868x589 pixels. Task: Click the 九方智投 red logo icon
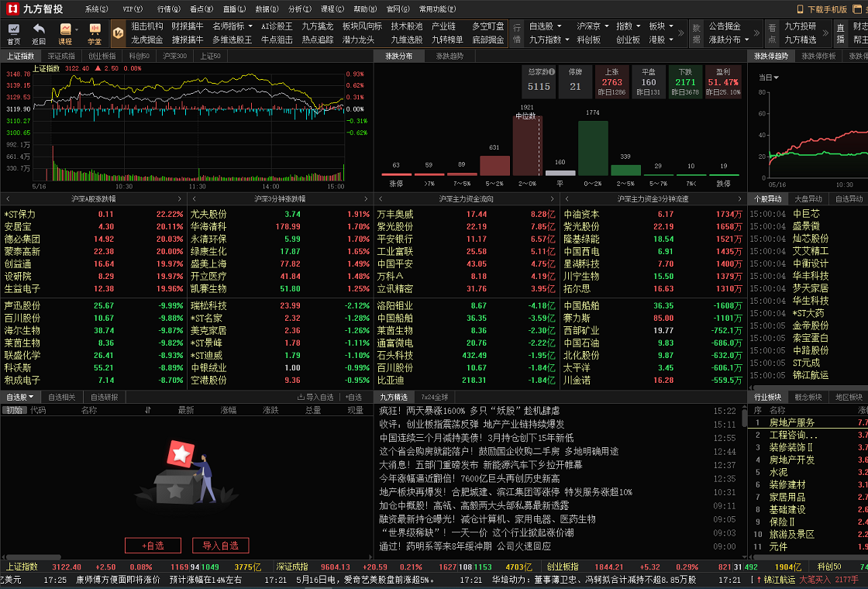point(12,9)
